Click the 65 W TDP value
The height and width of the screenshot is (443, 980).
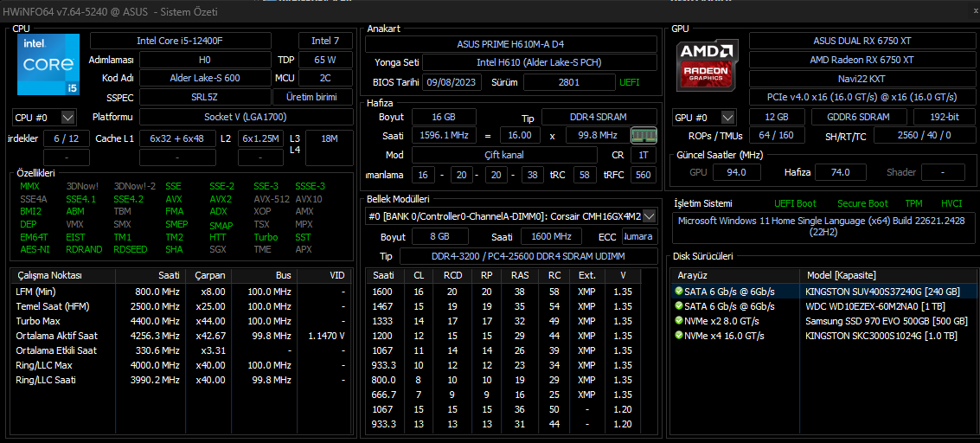coord(325,60)
